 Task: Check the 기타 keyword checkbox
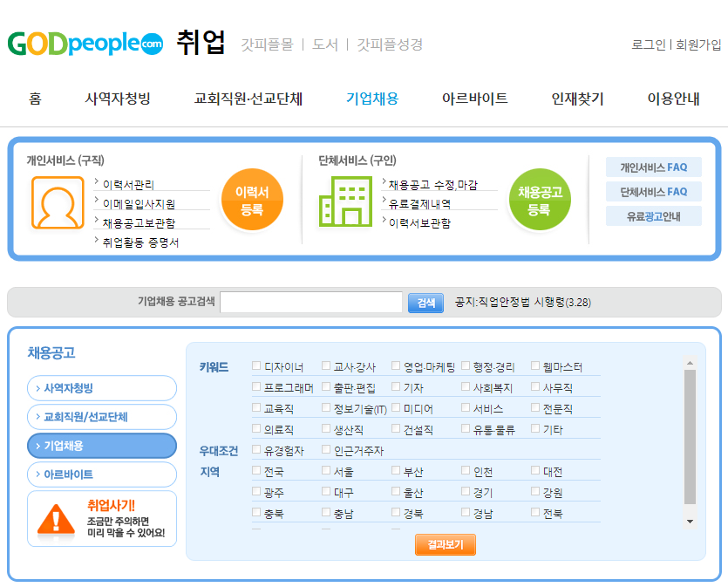(535, 428)
